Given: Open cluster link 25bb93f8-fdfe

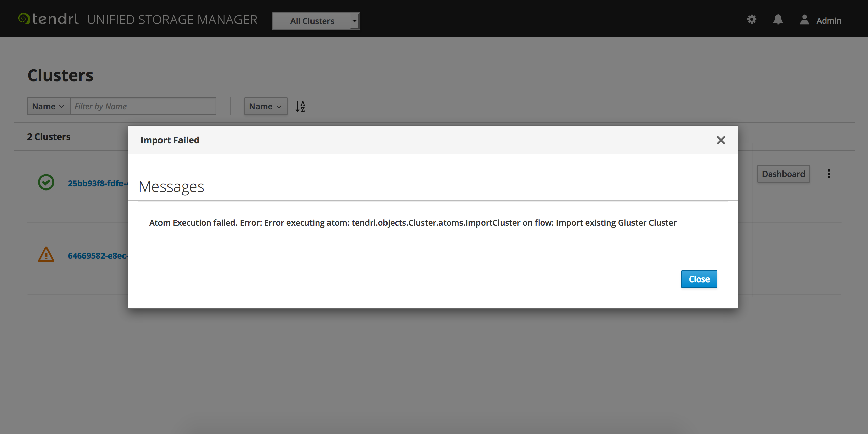Looking at the screenshot, I should 98,183.
